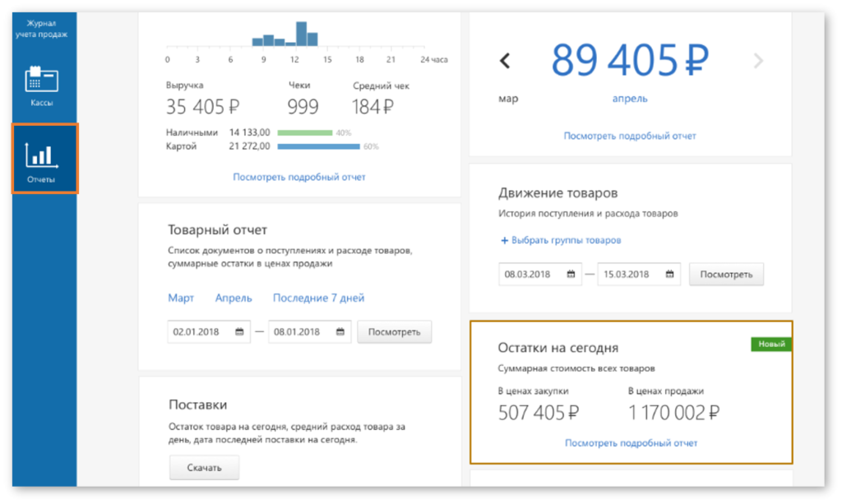Click the green Новый badge

[771, 344]
